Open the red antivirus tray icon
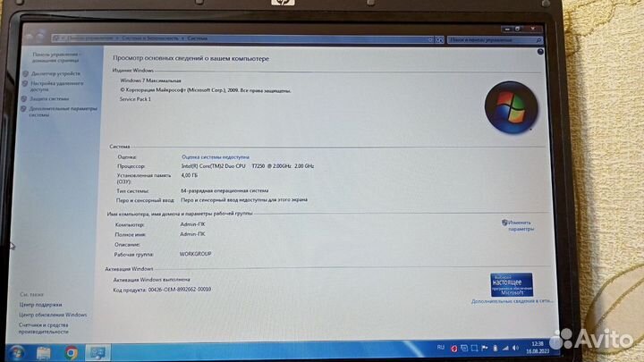The height and width of the screenshot is (362, 644). [453, 349]
